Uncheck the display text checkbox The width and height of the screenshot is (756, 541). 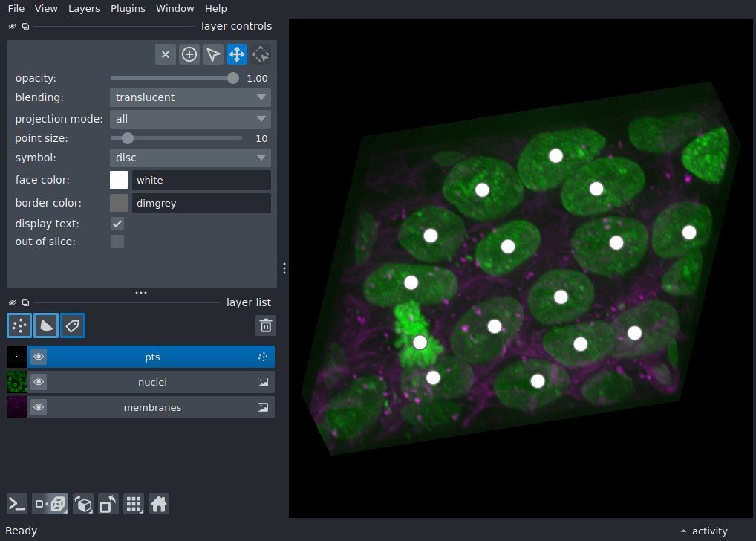pyautogui.click(x=117, y=224)
